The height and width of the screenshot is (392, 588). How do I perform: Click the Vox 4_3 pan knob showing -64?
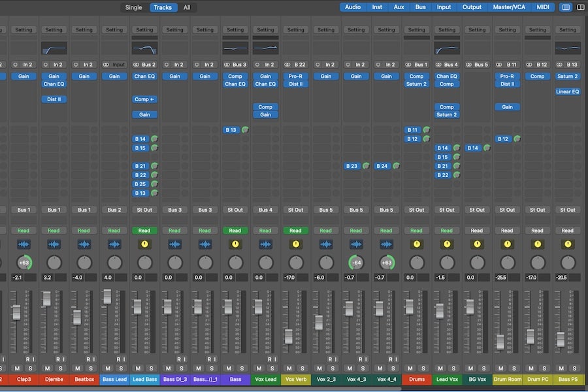(x=356, y=263)
